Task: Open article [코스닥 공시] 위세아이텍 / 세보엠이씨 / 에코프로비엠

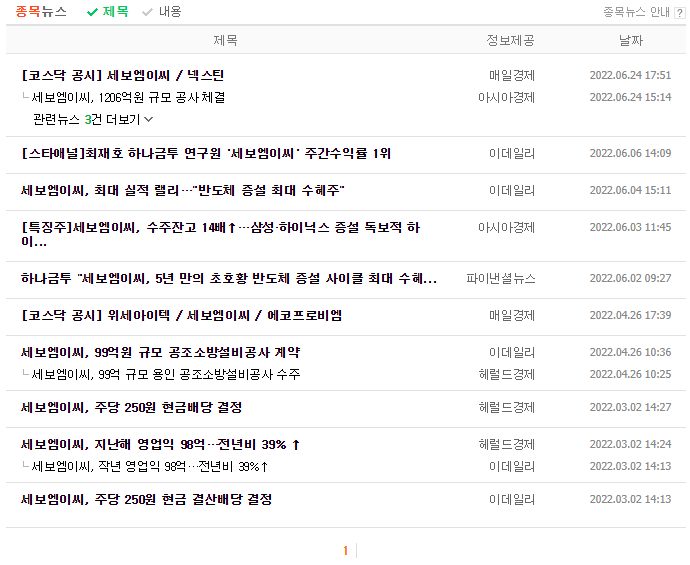Action: coord(181,315)
